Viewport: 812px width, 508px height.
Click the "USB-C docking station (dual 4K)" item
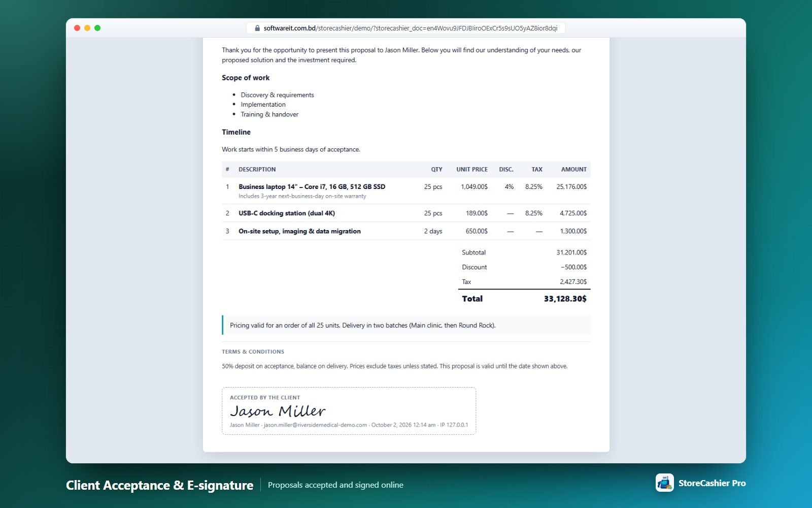pos(287,213)
